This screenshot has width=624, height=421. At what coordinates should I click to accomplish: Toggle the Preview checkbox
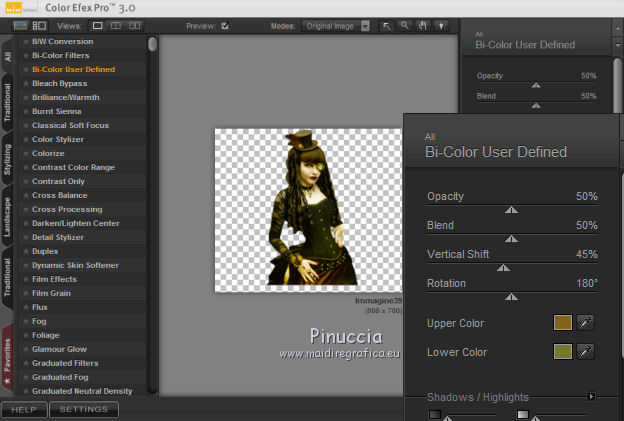(x=225, y=25)
